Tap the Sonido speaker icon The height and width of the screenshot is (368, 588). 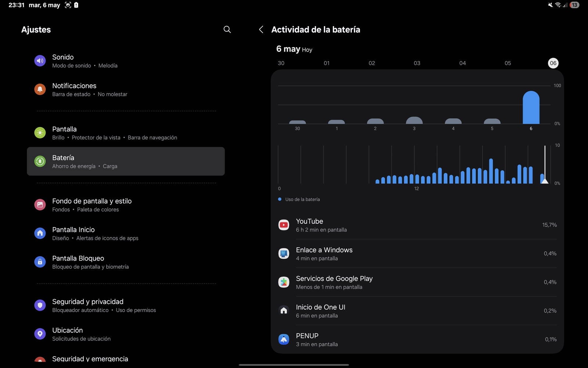click(40, 61)
